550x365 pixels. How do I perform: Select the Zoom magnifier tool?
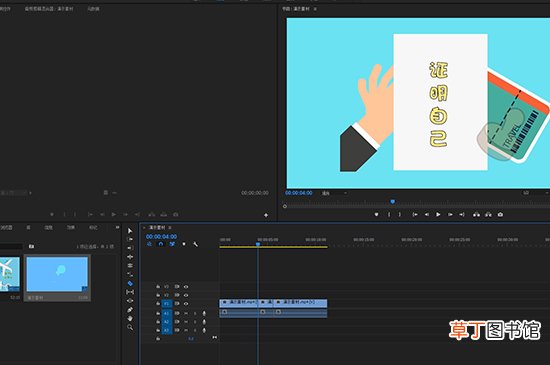click(130, 327)
